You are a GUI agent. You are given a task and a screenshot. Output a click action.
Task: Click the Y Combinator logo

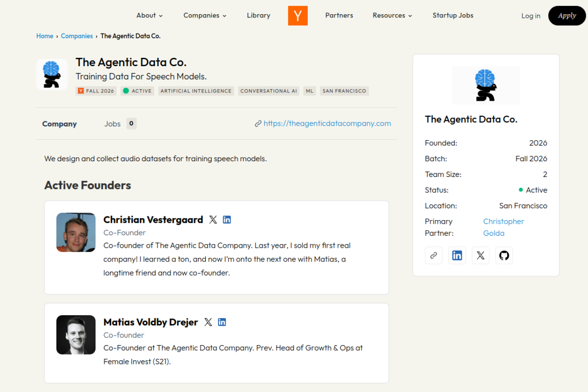click(298, 16)
